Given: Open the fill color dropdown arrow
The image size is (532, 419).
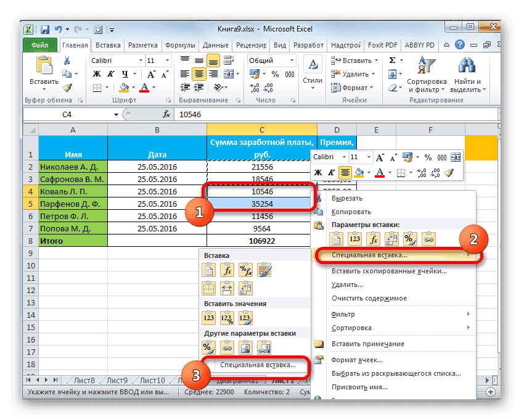Looking at the screenshot, I should coord(133,87).
